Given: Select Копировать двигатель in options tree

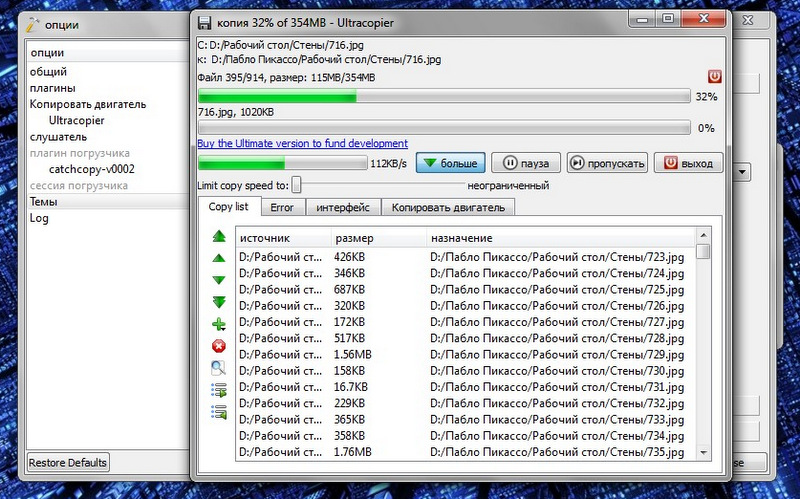Looking at the screenshot, I should [88, 104].
